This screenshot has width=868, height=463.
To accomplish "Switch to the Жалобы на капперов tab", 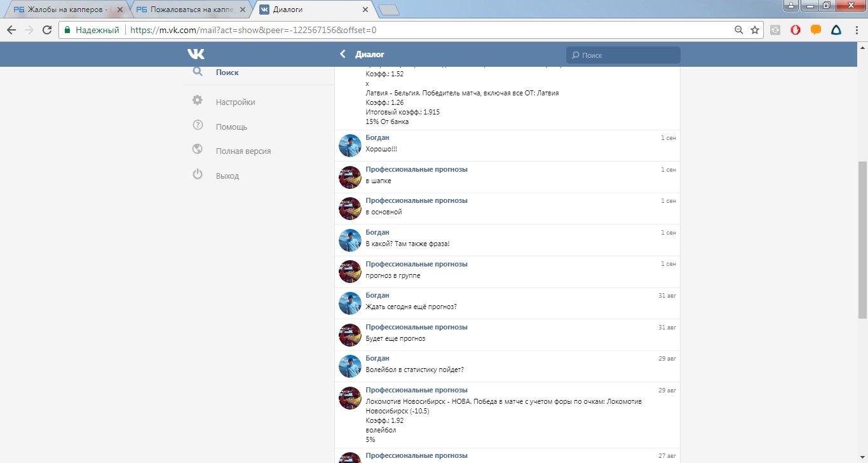I will coord(64,10).
